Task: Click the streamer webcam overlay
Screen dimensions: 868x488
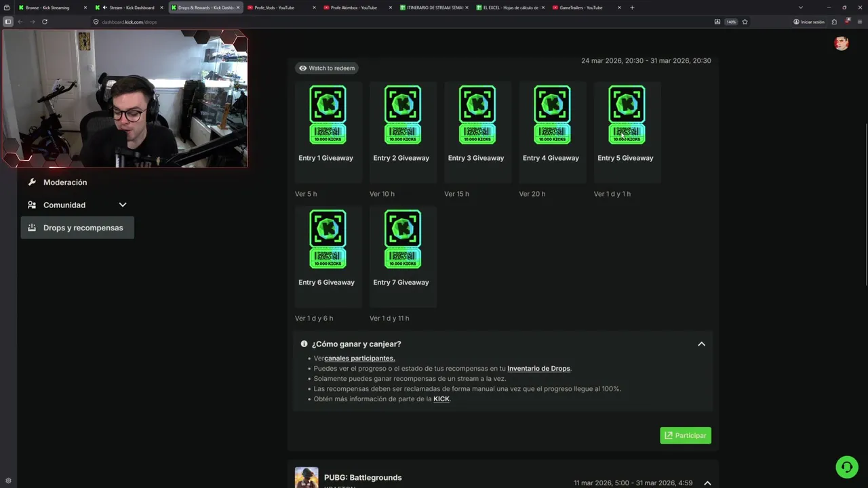Action: (x=124, y=98)
